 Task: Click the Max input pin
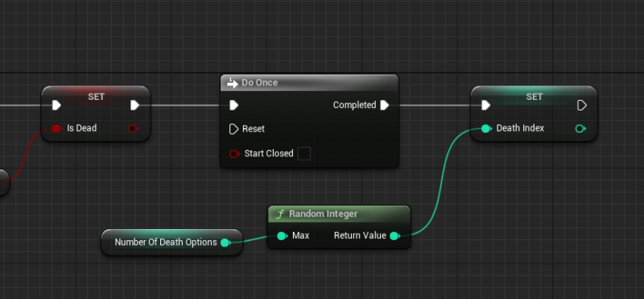click(x=283, y=236)
